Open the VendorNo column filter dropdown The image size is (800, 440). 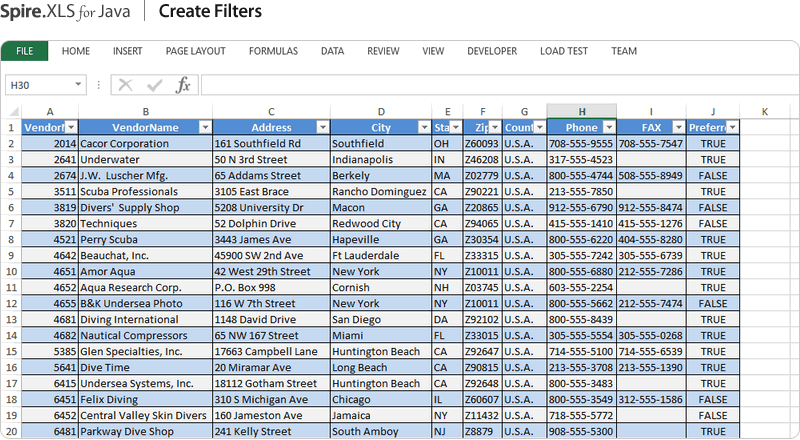pos(71,127)
